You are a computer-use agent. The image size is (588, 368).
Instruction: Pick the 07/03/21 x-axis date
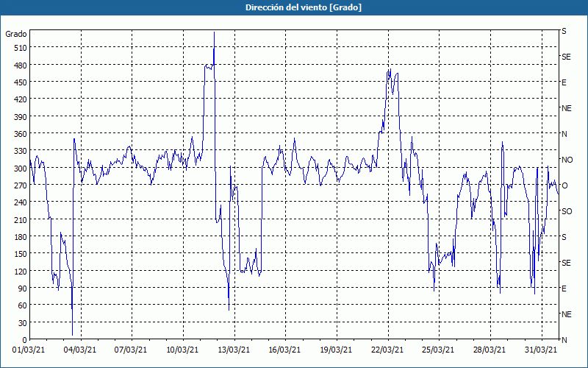click(x=131, y=350)
